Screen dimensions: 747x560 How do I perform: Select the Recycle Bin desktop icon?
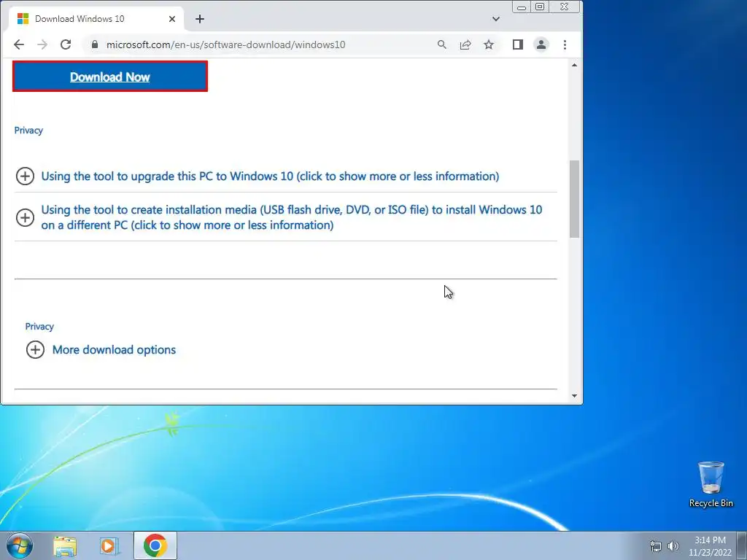(711, 484)
